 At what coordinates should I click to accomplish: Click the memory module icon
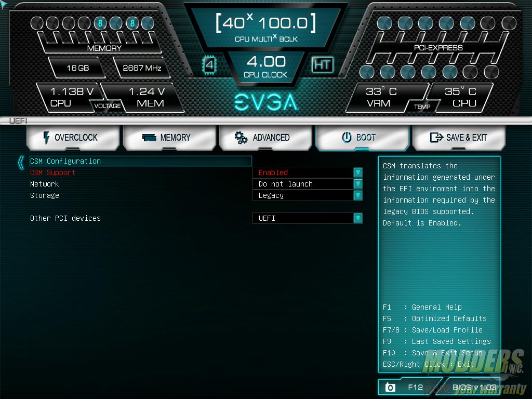click(x=149, y=138)
